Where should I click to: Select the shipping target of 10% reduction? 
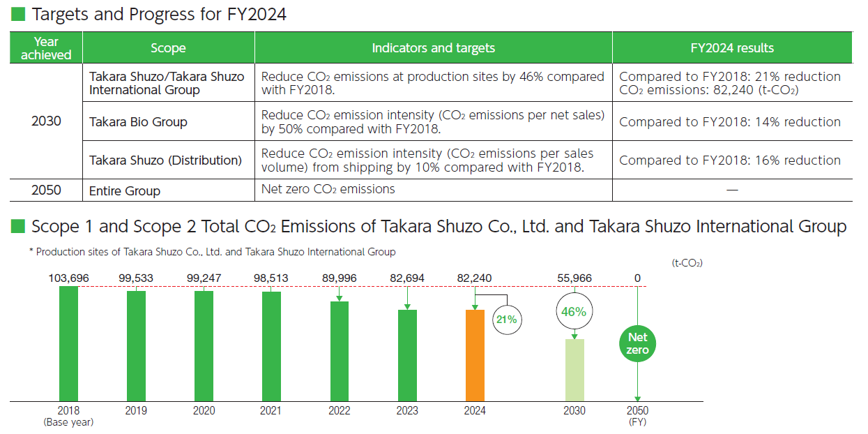(427, 160)
